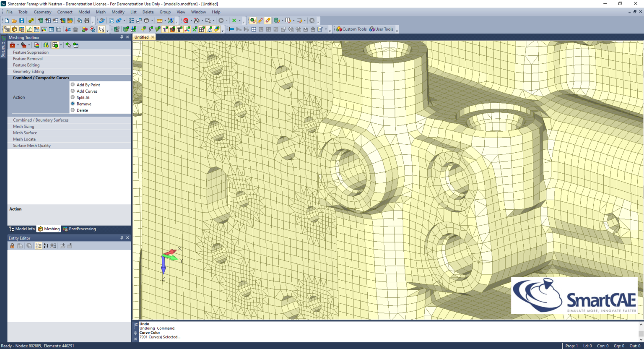The width and height of the screenshot is (644, 349).
Task: Expand the Feature Suppression section
Action: (31, 52)
